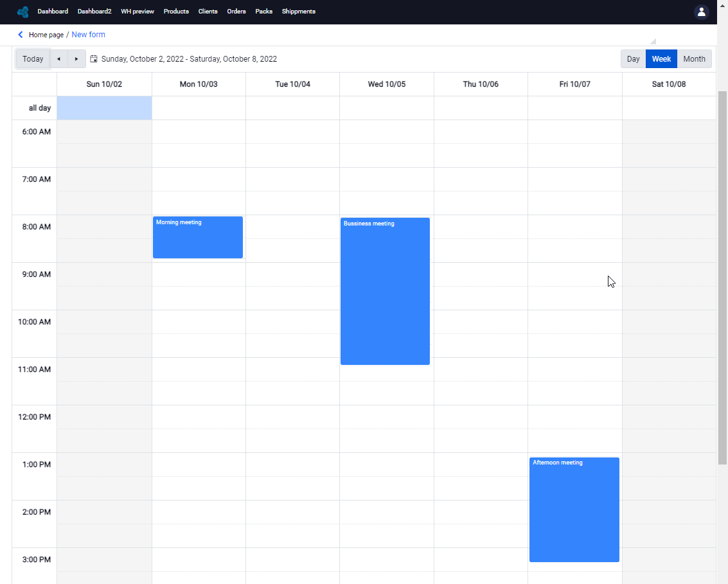
Task: Switch to Week view
Action: (662, 59)
